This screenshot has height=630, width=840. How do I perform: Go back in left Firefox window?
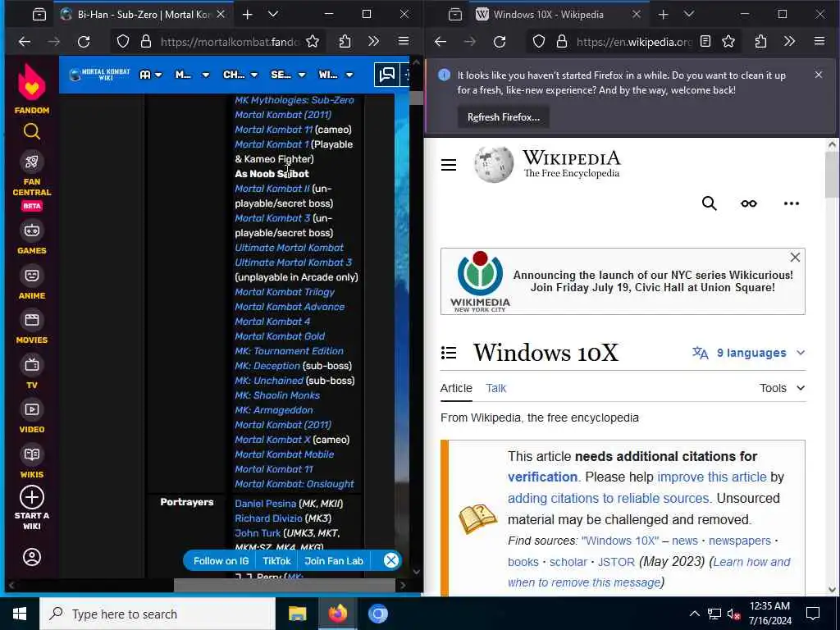(24, 41)
